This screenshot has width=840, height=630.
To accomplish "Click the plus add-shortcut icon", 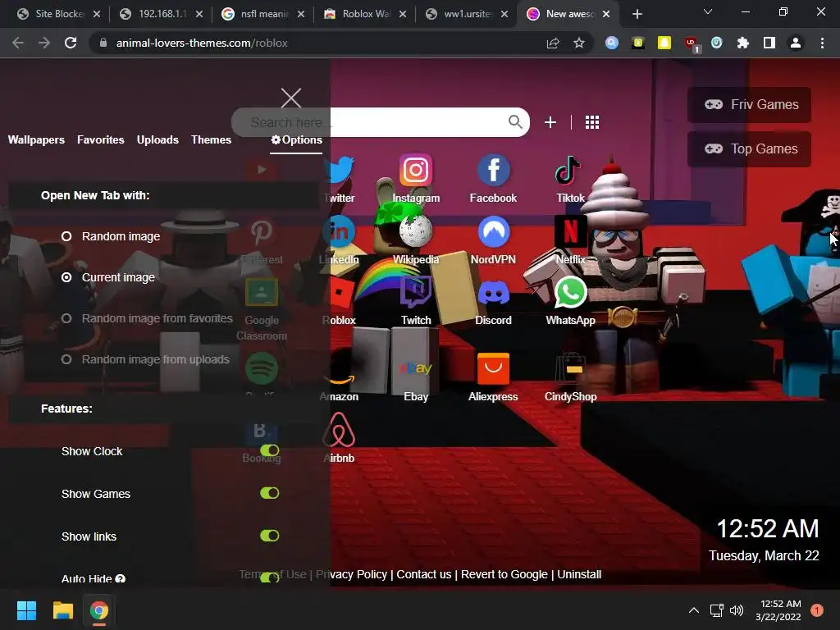I will point(550,122).
